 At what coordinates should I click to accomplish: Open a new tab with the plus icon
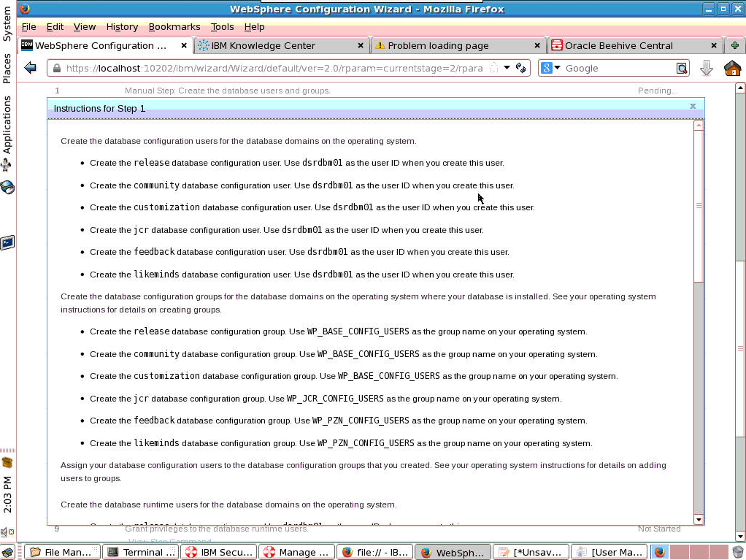pyautogui.click(x=735, y=45)
